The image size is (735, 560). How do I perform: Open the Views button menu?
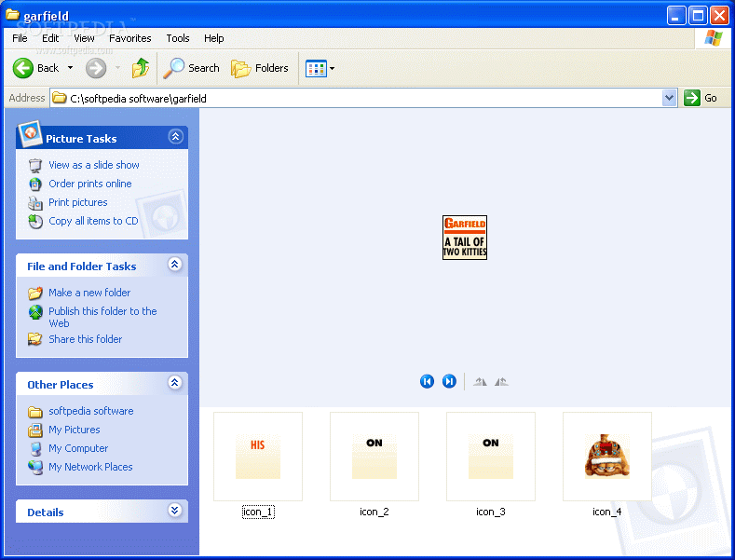point(320,68)
